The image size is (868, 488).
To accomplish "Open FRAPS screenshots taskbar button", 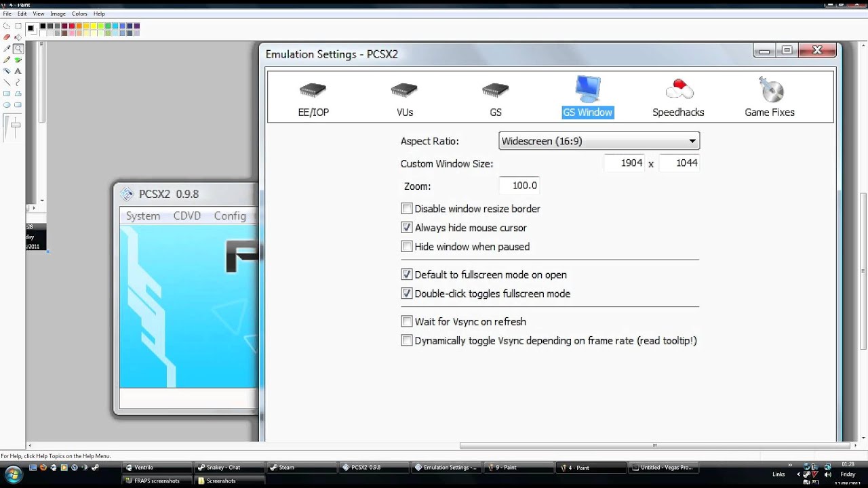I will pyautogui.click(x=157, y=481).
